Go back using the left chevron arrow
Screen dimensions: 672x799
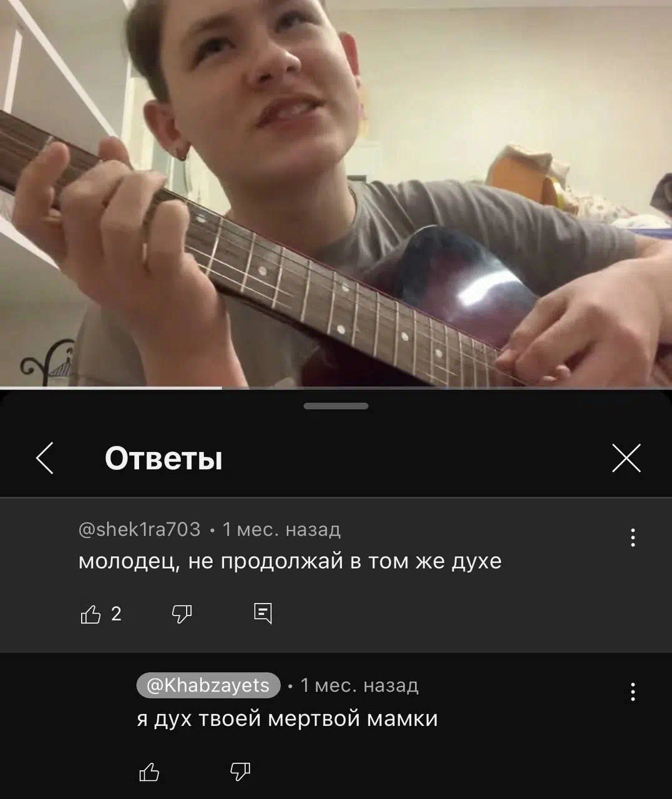pyautogui.click(x=45, y=458)
